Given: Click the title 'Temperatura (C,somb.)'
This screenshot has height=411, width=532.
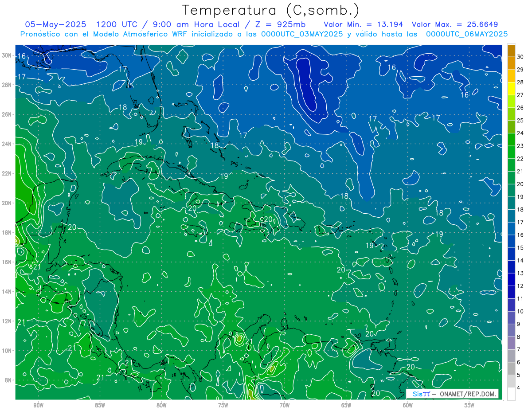Looking at the screenshot, I should 271,10.
